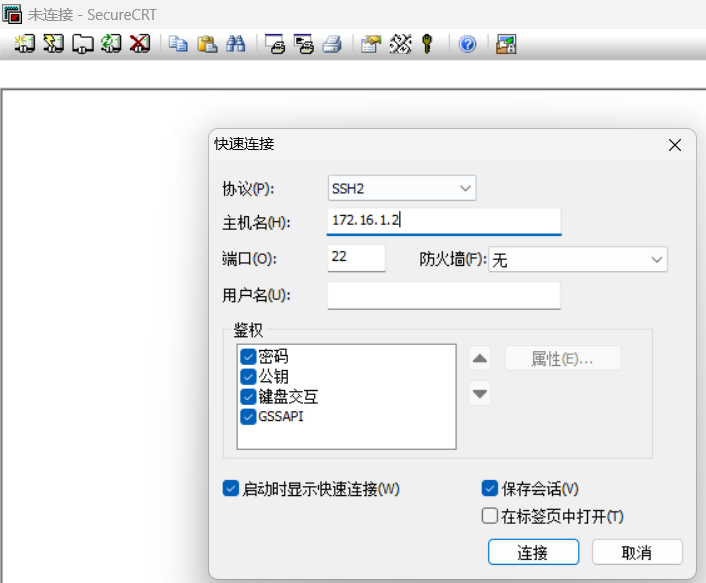Viewport: 706px width, 583px height.
Task: Click the Print Selection icon
Action: click(x=303, y=44)
